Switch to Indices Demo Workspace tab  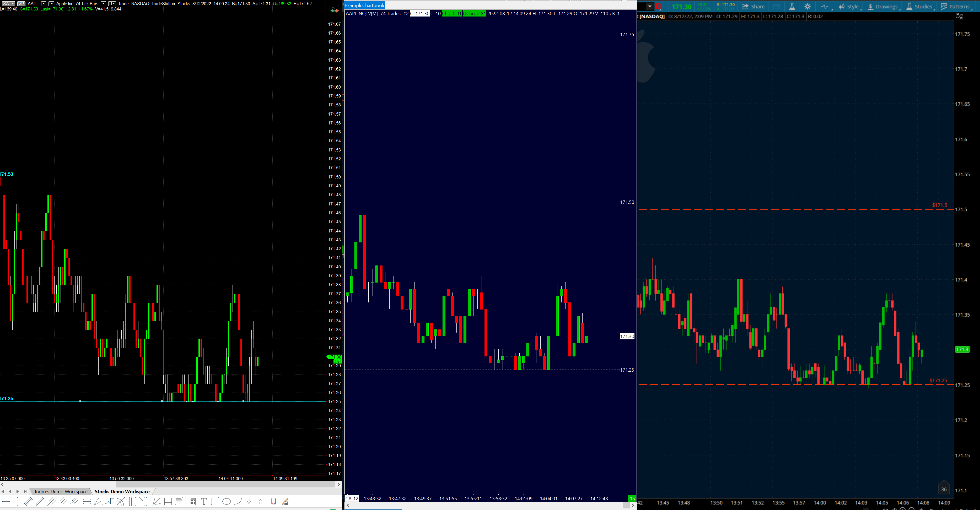click(x=61, y=491)
